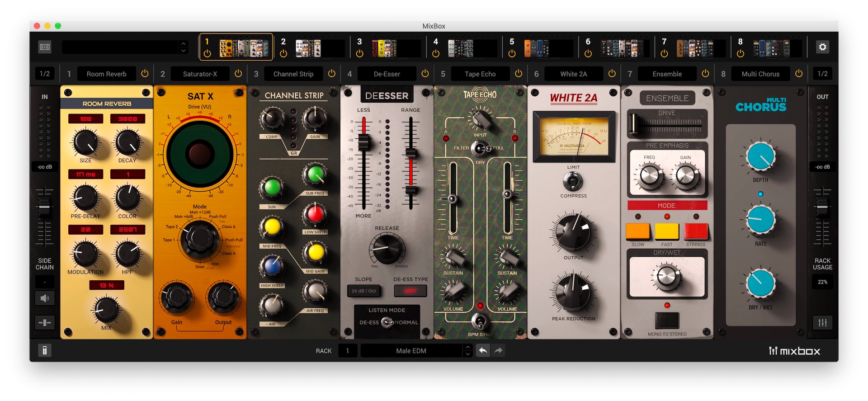Open the Saturator-X slot selector
Screen dimensions: 868x401
point(200,74)
